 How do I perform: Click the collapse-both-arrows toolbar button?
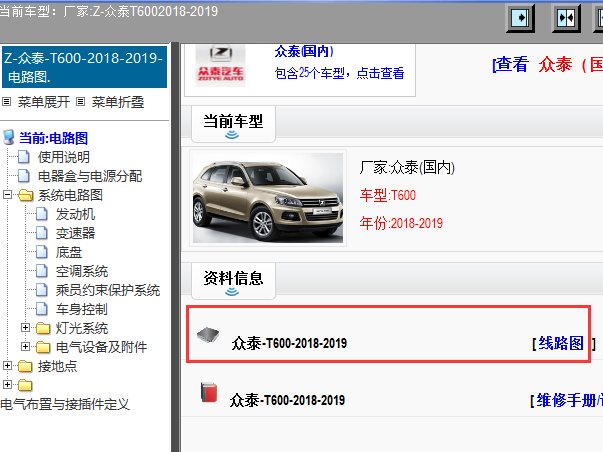click(566, 18)
